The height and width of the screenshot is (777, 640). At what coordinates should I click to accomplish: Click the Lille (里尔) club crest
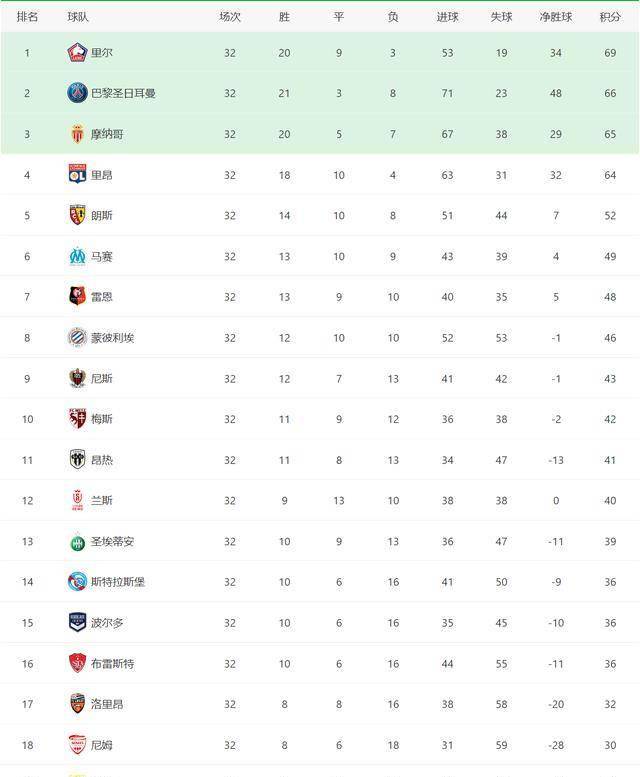pyautogui.click(x=77, y=52)
